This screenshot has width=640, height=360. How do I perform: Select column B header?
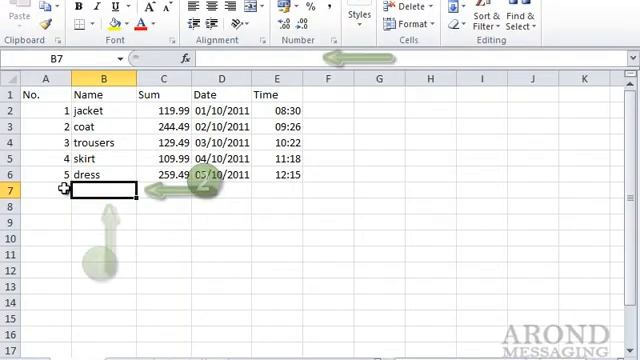[x=104, y=79]
